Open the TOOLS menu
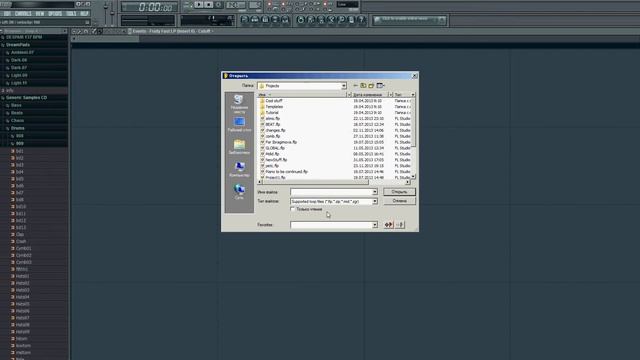 tap(71, 13)
